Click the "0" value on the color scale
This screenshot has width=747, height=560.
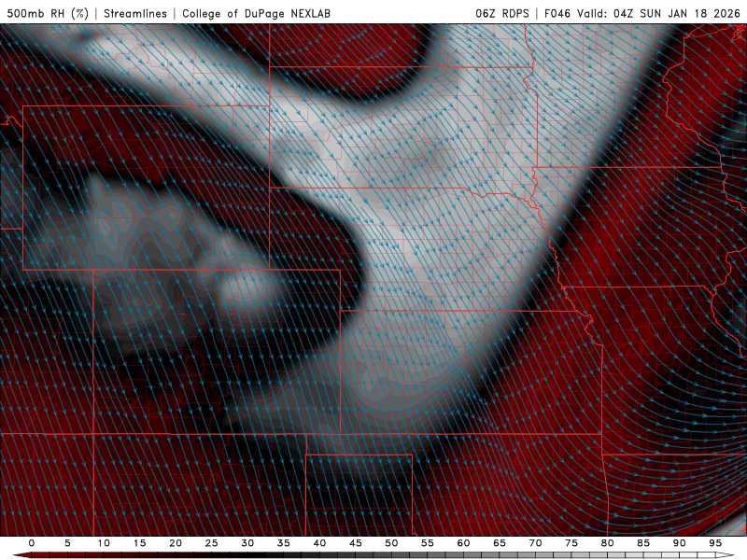(32, 543)
